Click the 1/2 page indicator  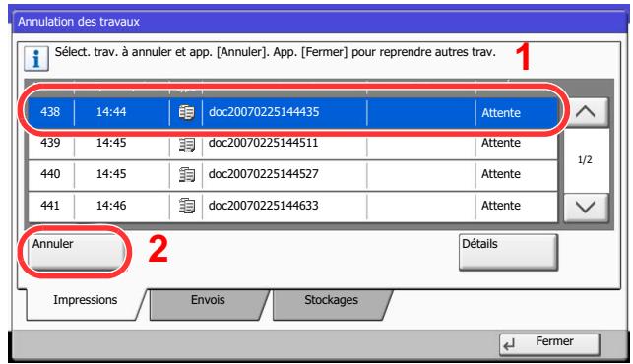pyautogui.click(x=585, y=159)
